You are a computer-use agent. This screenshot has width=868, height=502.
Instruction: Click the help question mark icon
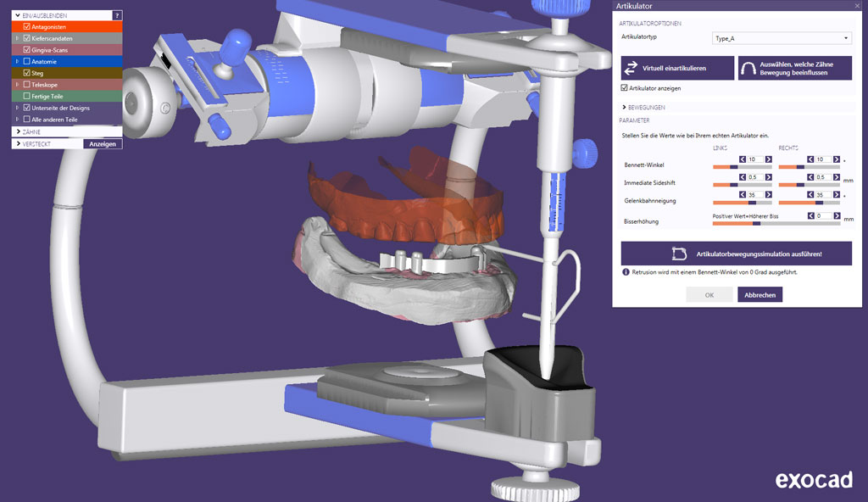click(x=117, y=15)
